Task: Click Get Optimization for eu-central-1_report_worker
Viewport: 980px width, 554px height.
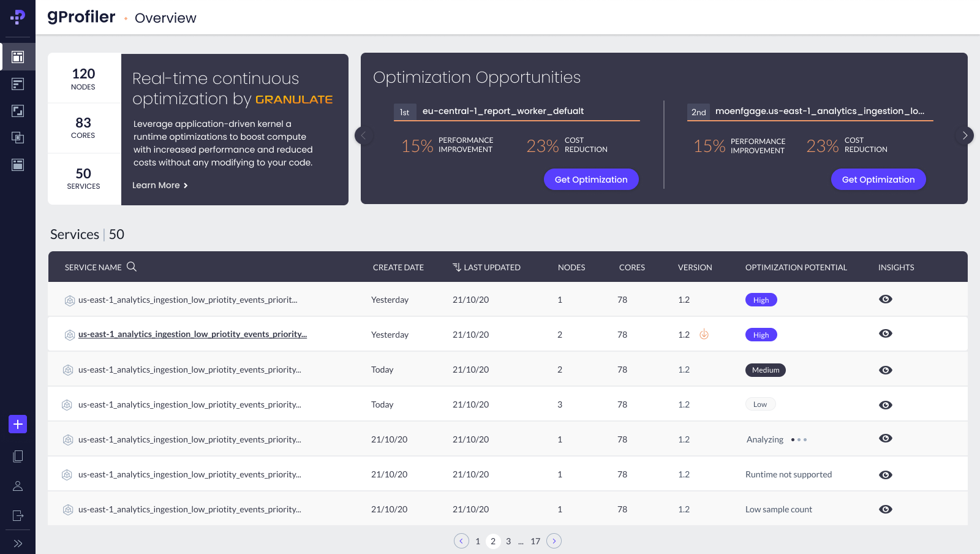Action: 591,180
